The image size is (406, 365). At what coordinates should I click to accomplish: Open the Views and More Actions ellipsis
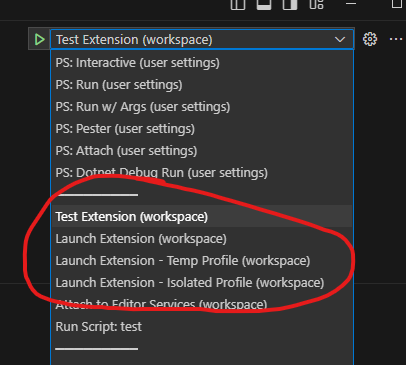tap(396, 39)
